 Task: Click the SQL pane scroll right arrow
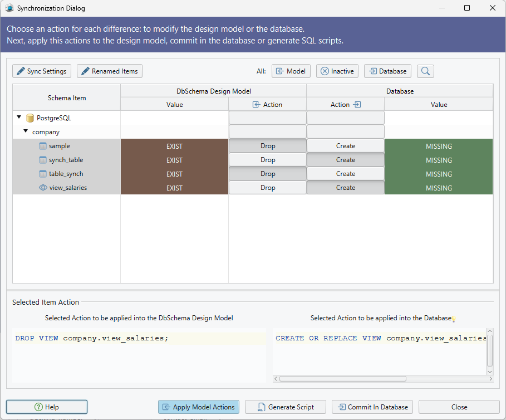point(490,379)
